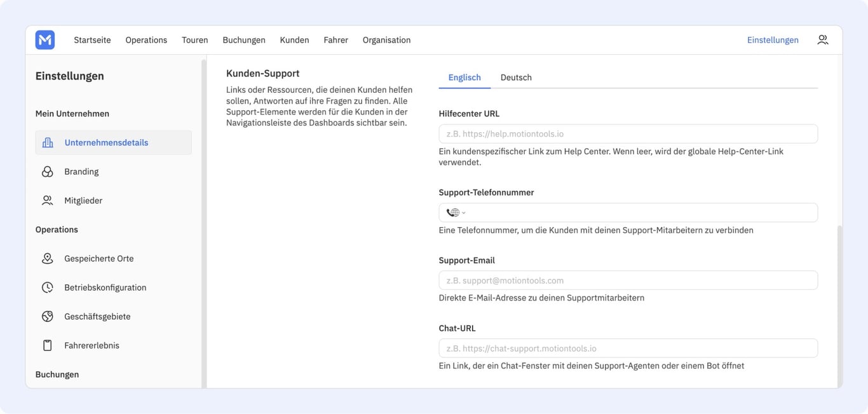Go to Kunden in the navigation
The image size is (868, 414).
pos(294,40)
